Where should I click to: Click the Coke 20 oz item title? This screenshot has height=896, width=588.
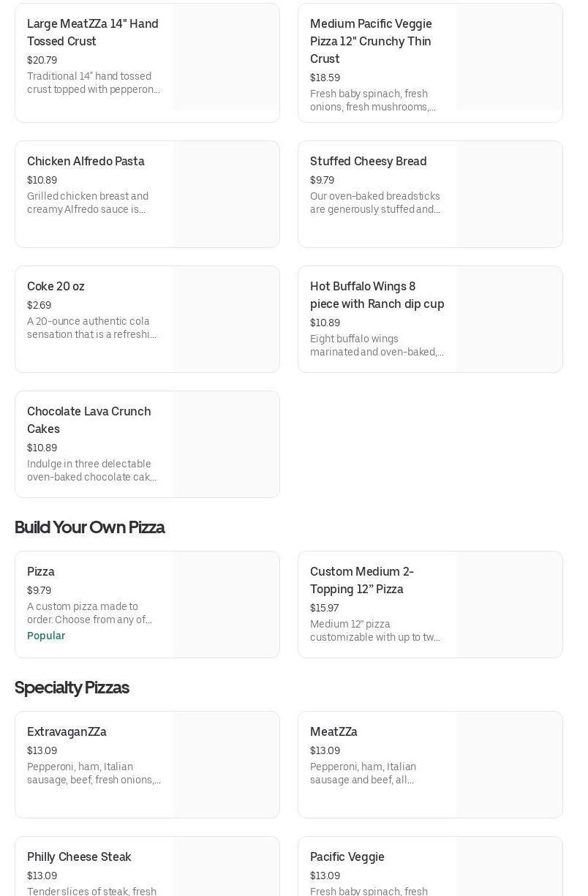click(x=56, y=286)
